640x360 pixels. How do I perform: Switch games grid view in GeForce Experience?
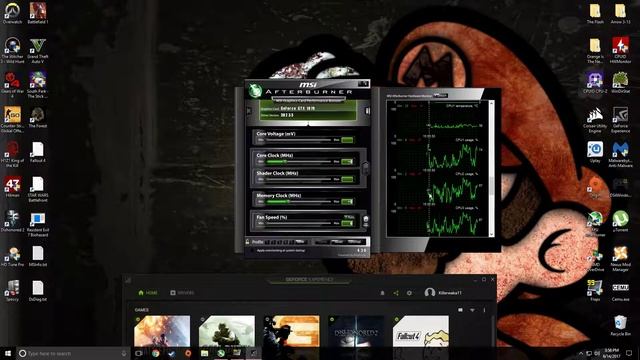coord(460,310)
